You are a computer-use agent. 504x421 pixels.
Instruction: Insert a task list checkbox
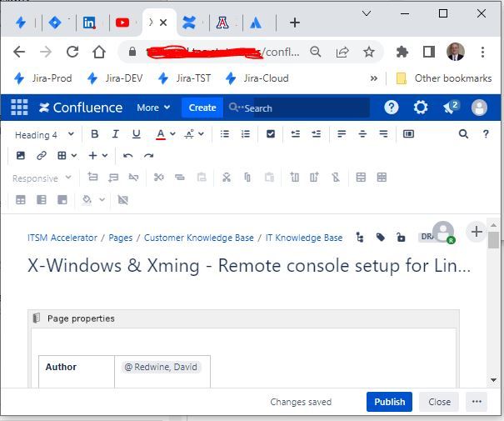pyautogui.click(x=271, y=134)
